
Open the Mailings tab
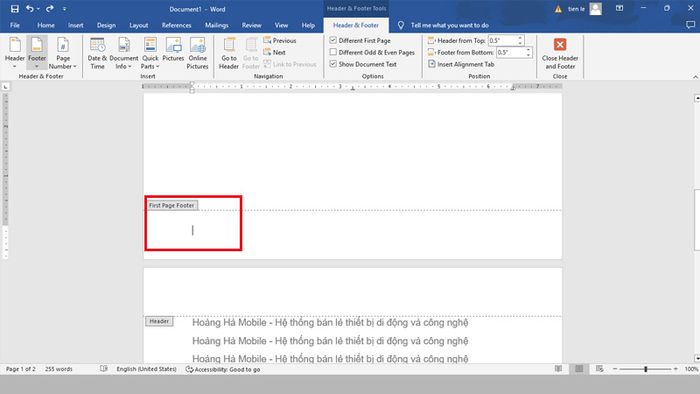pyautogui.click(x=217, y=25)
